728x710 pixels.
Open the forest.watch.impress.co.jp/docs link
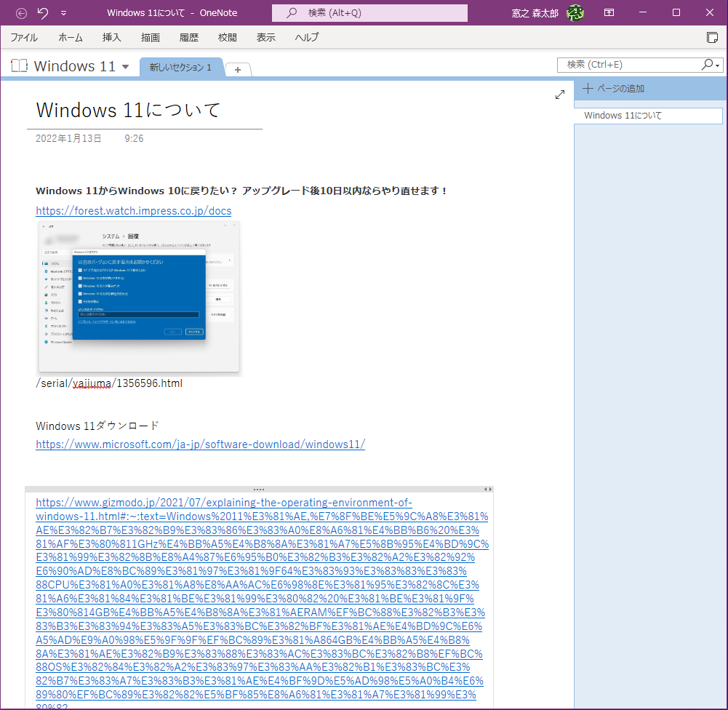[x=133, y=211]
